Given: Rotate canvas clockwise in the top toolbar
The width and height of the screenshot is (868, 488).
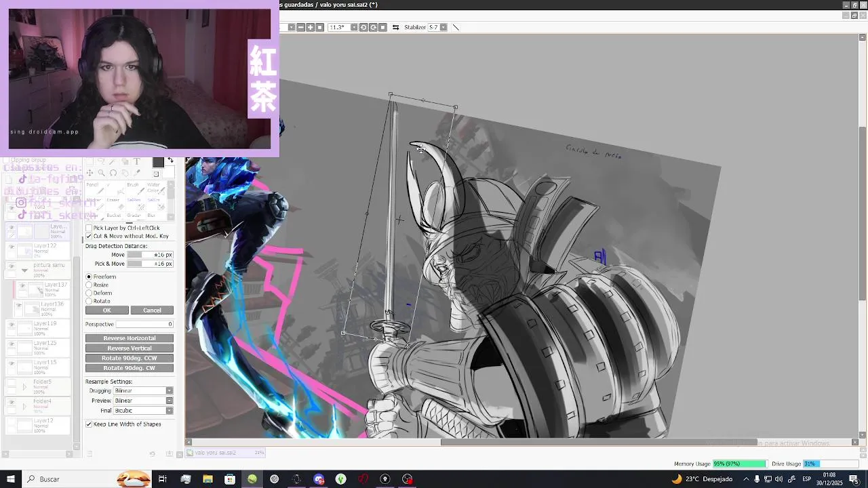Looking at the screenshot, I should (373, 27).
